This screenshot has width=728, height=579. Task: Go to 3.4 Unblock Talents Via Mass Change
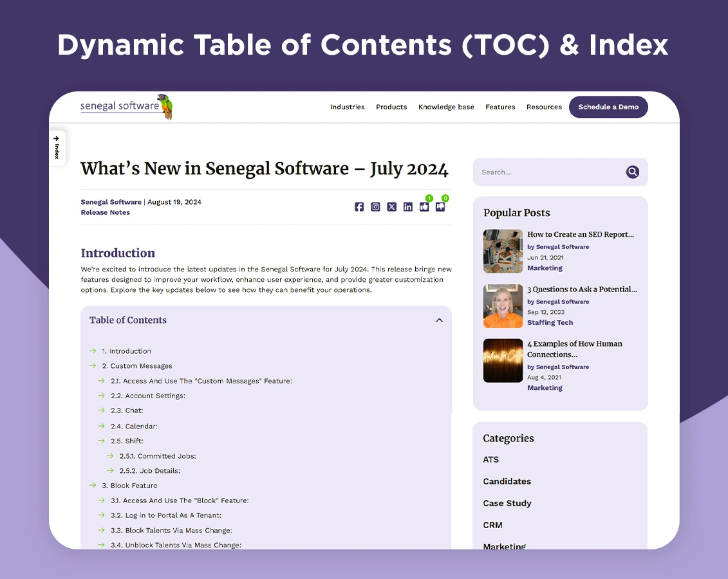(x=176, y=545)
